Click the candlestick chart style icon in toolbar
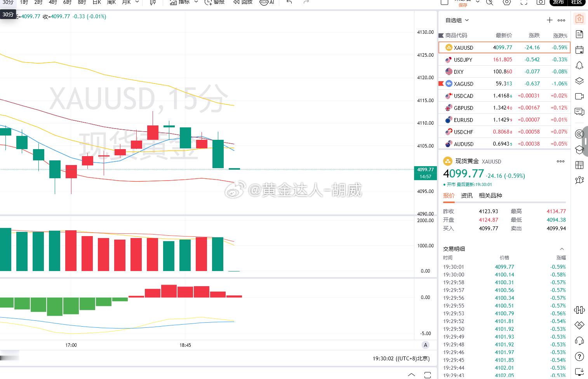The width and height of the screenshot is (588, 379). (153, 2)
